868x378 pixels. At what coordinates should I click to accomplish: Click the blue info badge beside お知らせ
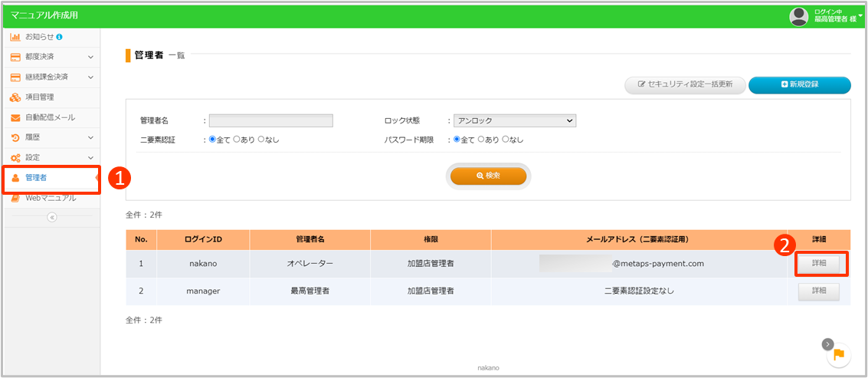(60, 37)
